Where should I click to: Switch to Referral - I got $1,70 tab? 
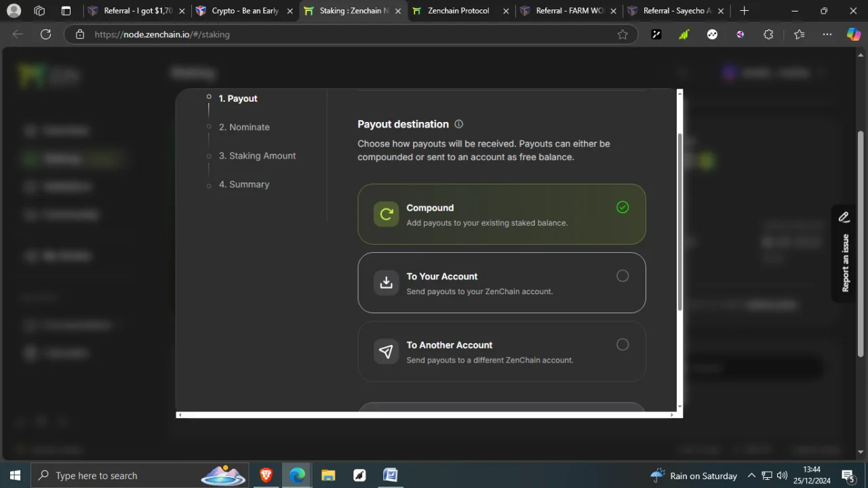click(136, 11)
